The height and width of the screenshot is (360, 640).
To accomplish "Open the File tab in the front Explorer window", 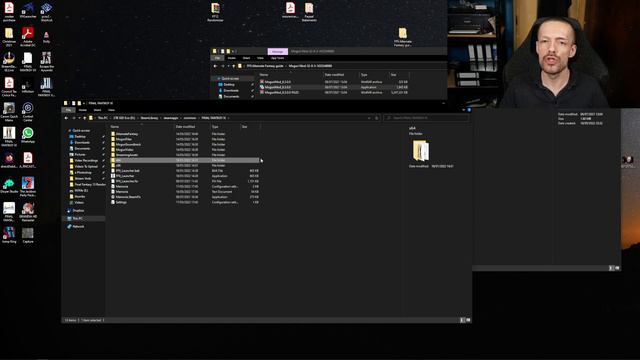I will click(69, 110).
